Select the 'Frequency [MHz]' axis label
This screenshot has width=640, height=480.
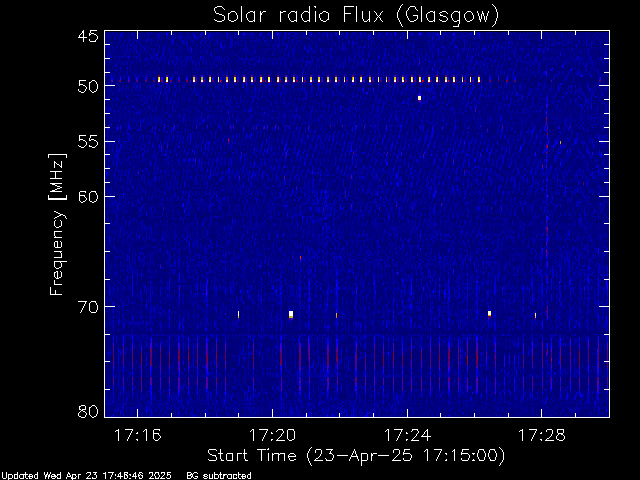pos(57,224)
